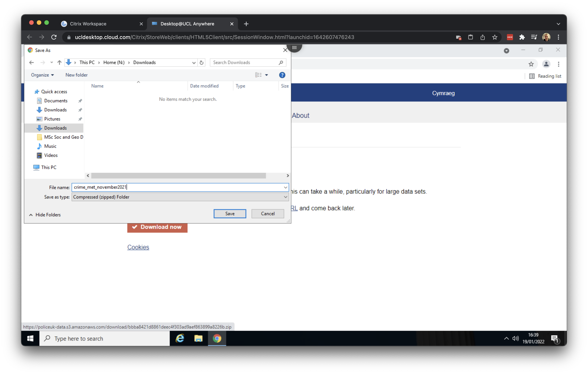Click the Cookies link
This screenshot has height=374, width=588.
point(138,247)
